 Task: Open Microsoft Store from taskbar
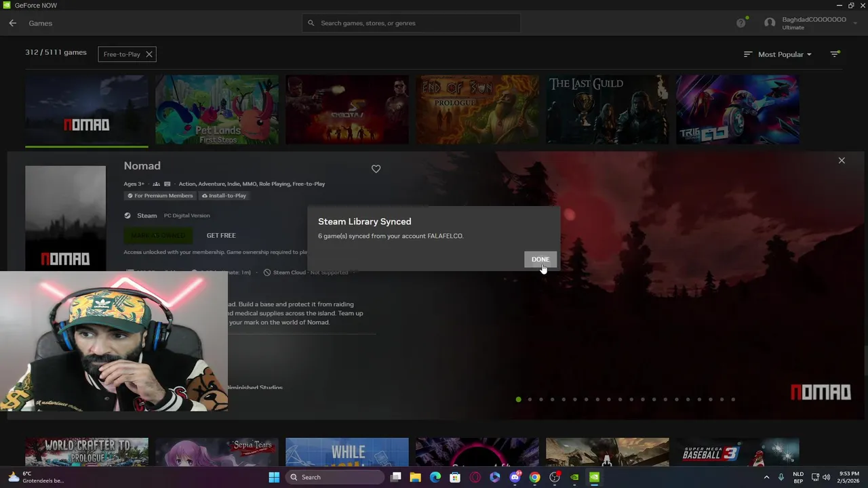[x=455, y=477]
